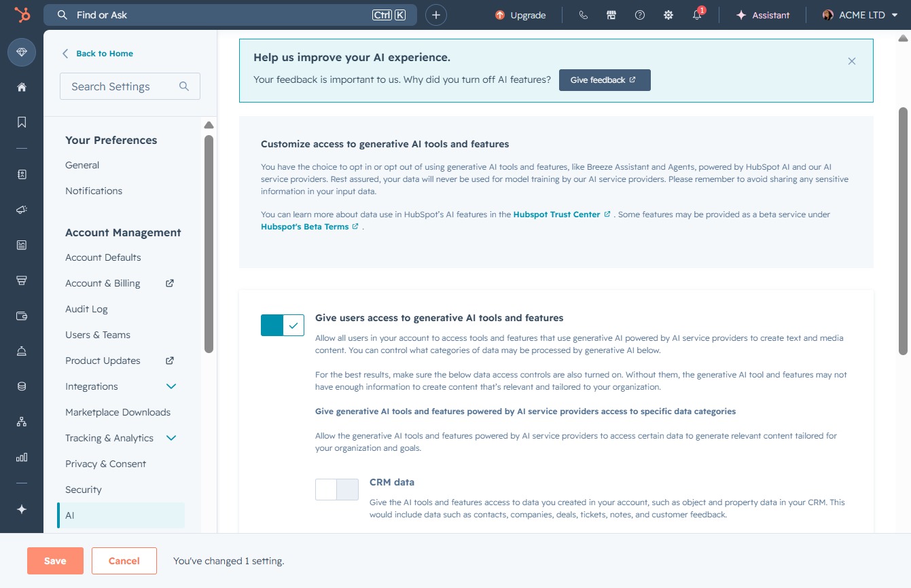911x588 pixels.
Task: Open Hubspot's Beta Terms link
Action: (310, 227)
